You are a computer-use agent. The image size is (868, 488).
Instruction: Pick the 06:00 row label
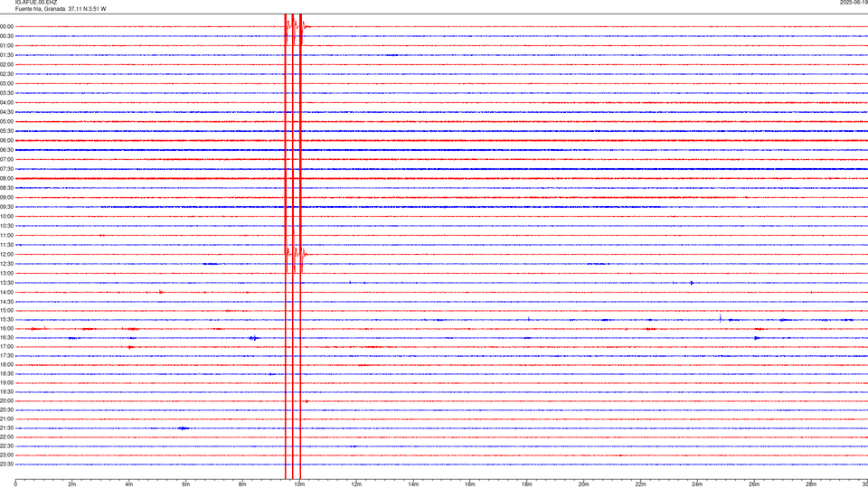pos(6,141)
